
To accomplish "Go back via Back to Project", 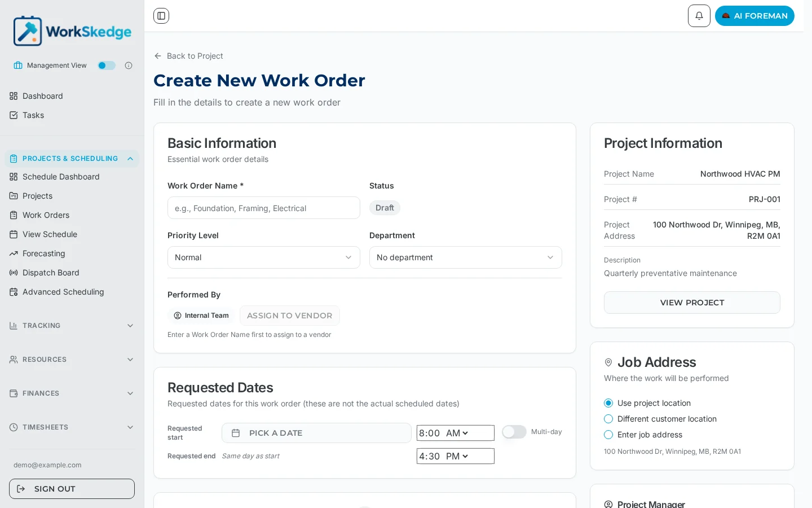I will click(188, 56).
